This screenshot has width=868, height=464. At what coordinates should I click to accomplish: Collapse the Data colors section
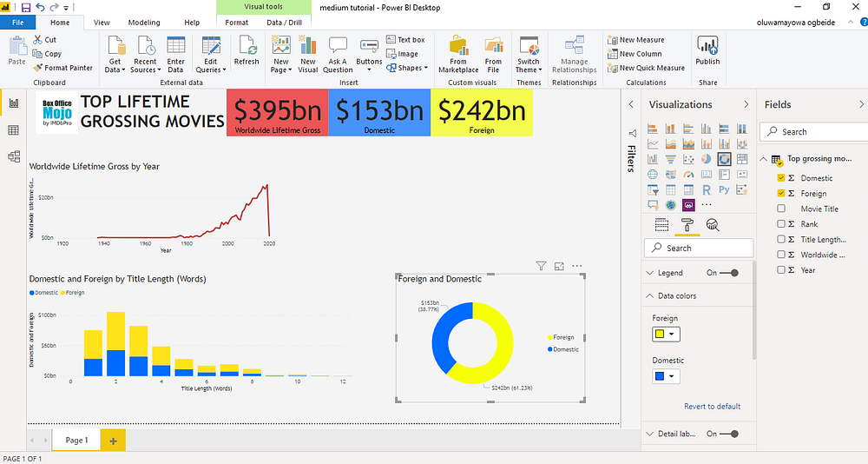(650, 295)
